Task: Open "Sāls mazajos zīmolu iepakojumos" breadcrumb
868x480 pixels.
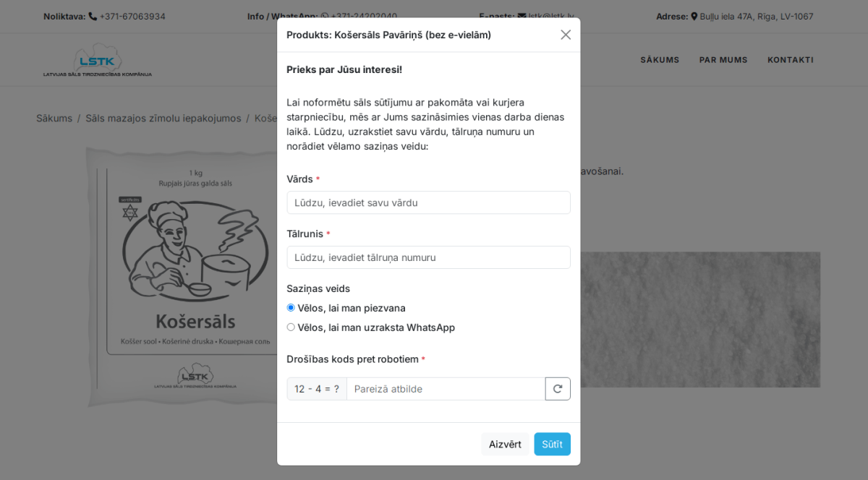Action: 163,119
